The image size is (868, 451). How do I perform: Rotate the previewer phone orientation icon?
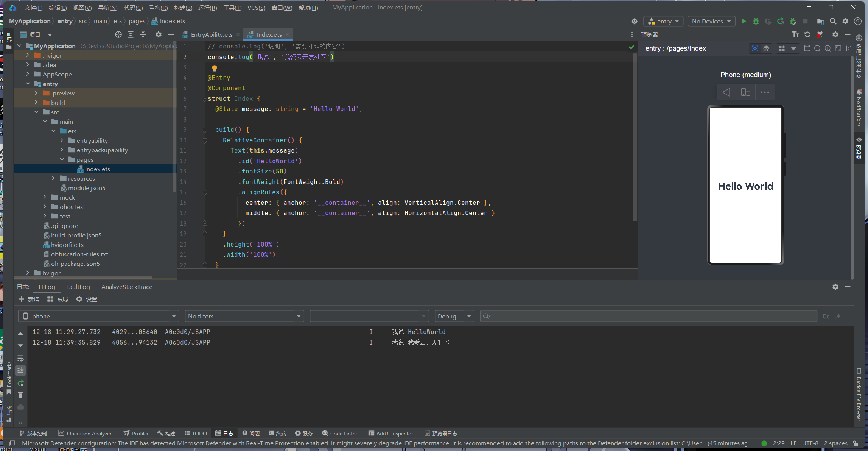point(745,92)
